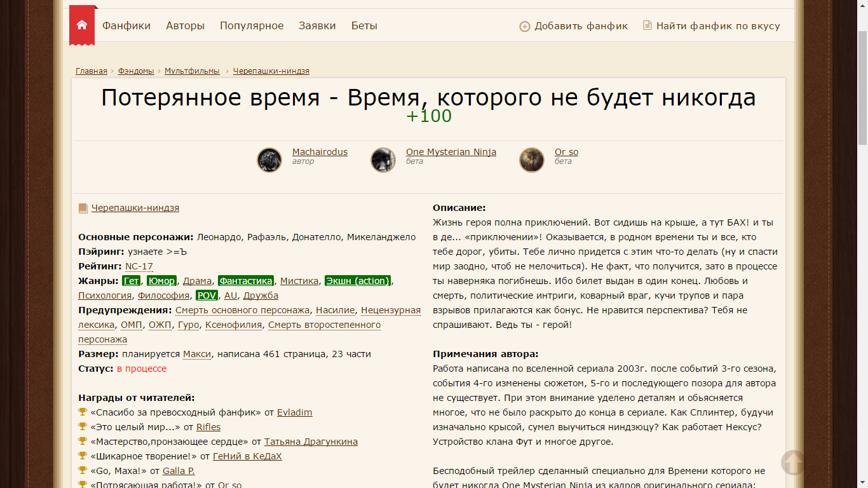The height and width of the screenshot is (488, 868).
Task: Click Добавить фанфик link
Action: point(581,26)
